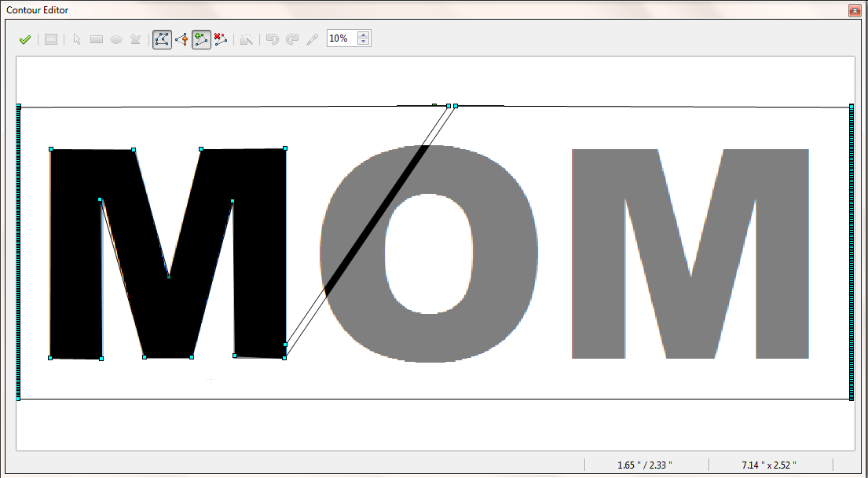
Task: Click the status bar text 7.14 " x 2.52 "
Action: (769, 465)
